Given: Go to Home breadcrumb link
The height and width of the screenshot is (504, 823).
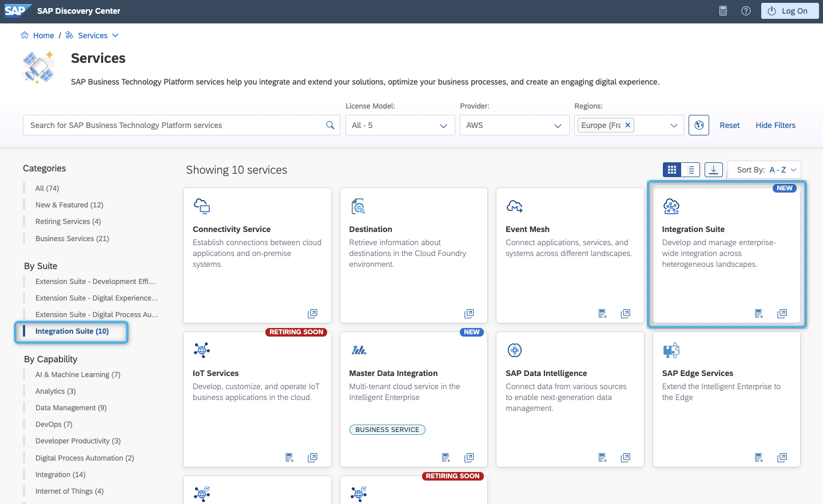Looking at the screenshot, I should pos(43,35).
